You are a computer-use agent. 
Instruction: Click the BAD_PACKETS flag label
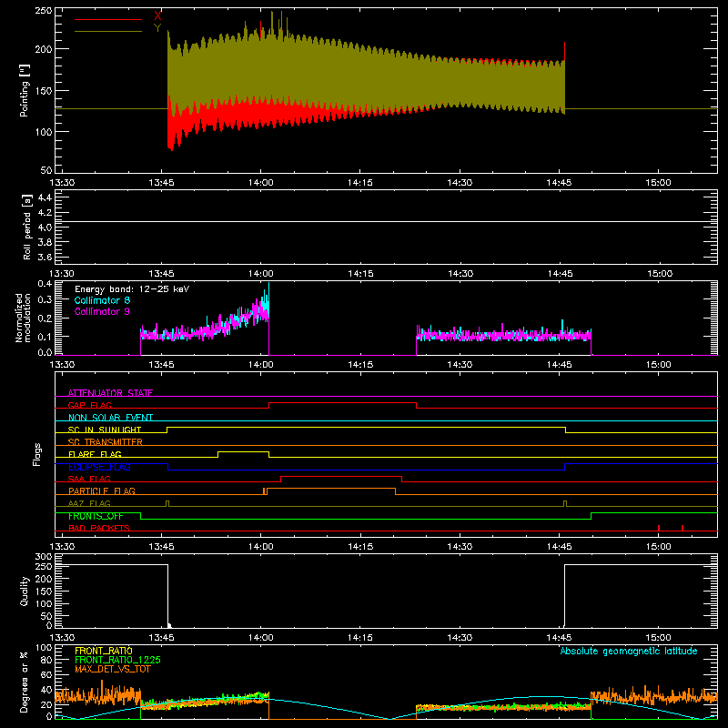(x=99, y=528)
